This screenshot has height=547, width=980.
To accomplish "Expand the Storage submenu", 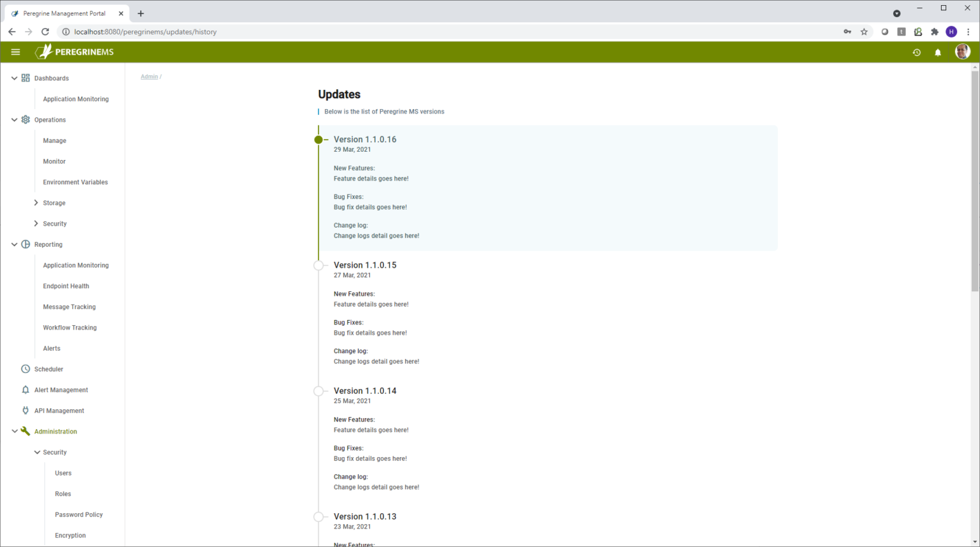I will pyautogui.click(x=36, y=203).
